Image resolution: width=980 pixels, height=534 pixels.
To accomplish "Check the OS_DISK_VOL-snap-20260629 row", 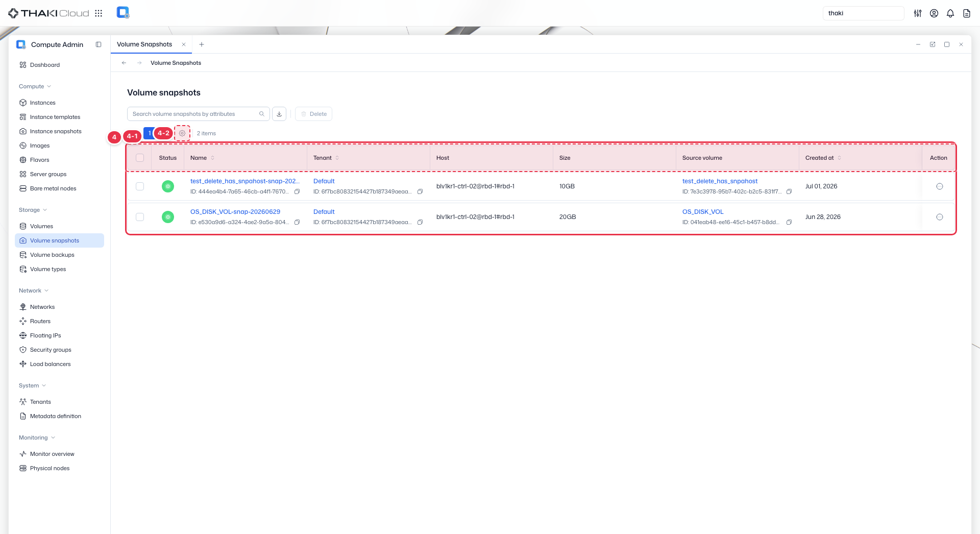I will tap(140, 217).
